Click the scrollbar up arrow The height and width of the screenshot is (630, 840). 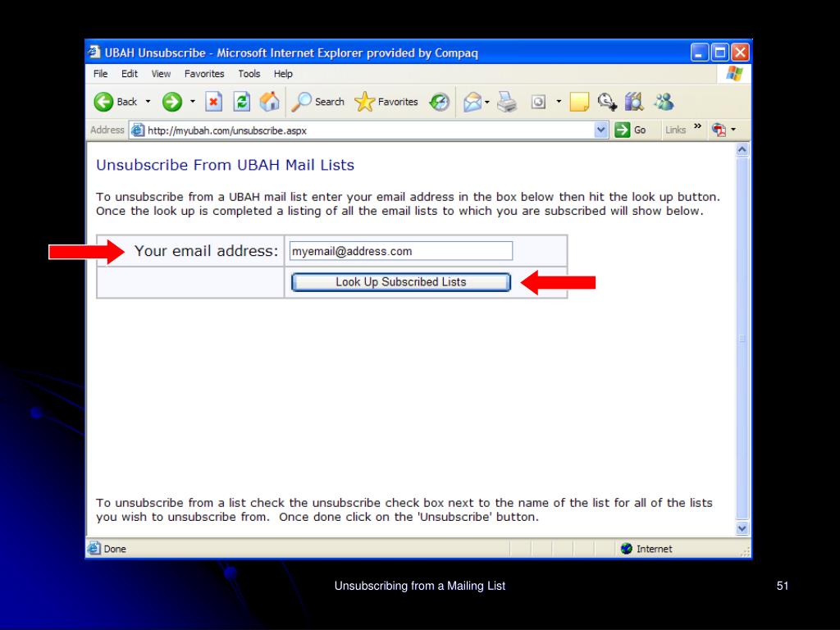(x=742, y=149)
